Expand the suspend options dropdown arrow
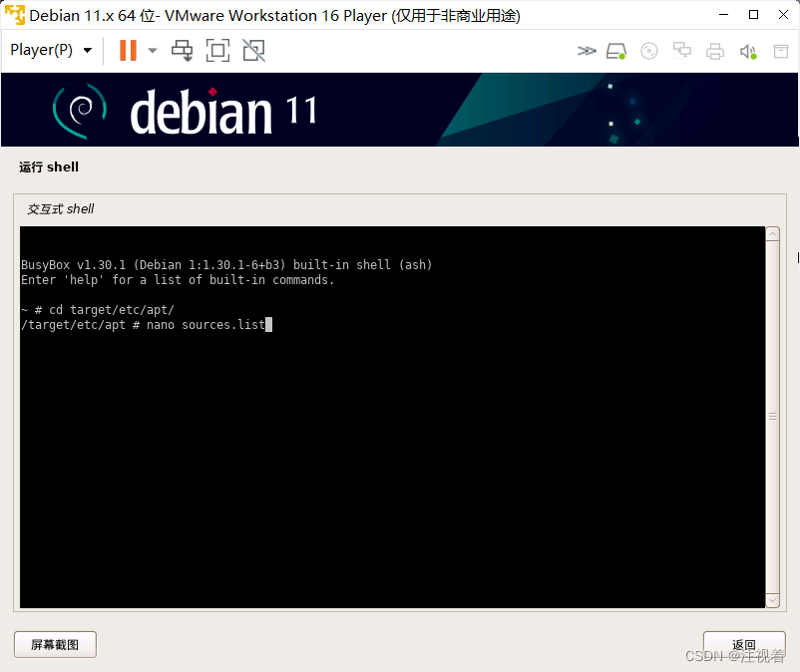Viewport: 800px width, 672px height. 152,50
